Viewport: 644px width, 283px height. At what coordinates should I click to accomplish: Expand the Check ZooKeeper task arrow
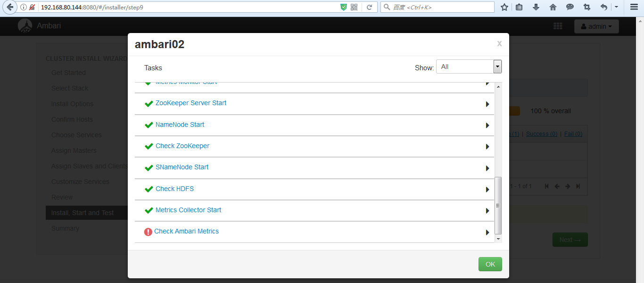[487, 147]
